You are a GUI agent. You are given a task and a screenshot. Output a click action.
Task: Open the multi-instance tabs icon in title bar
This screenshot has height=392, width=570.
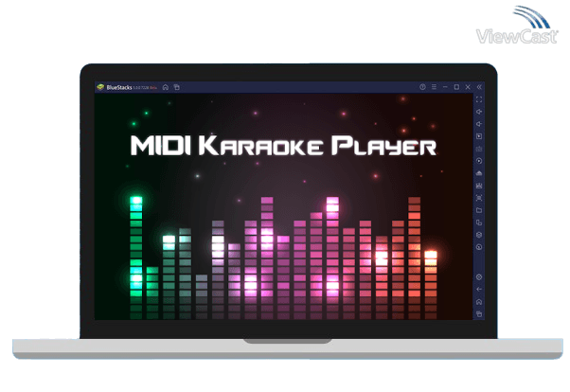point(177,87)
